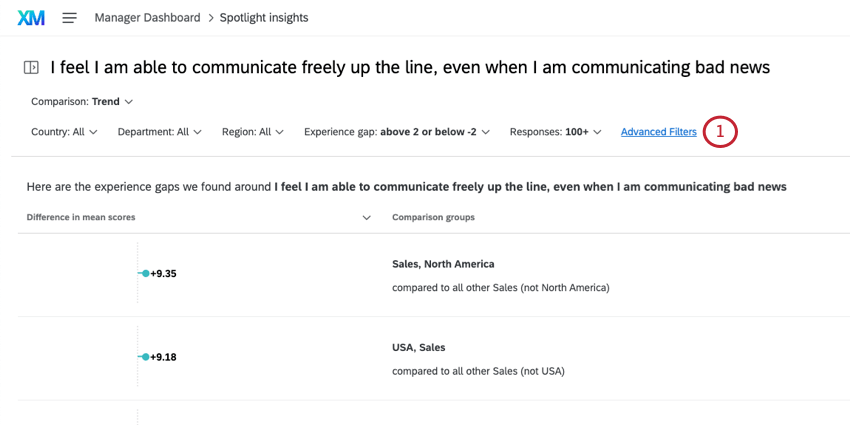The width and height of the screenshot is (850, 425).
Task: Open the Responses 100+ dropdown
Action: point(555,132)
